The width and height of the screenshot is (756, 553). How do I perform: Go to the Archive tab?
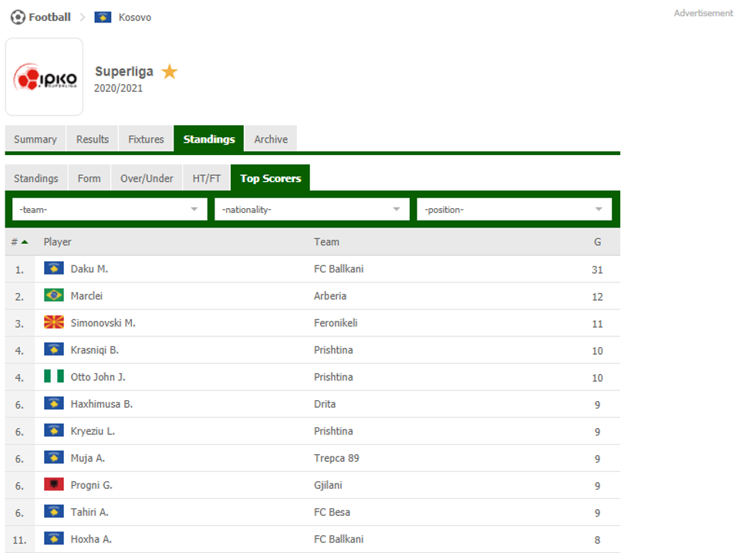point(271,140)
